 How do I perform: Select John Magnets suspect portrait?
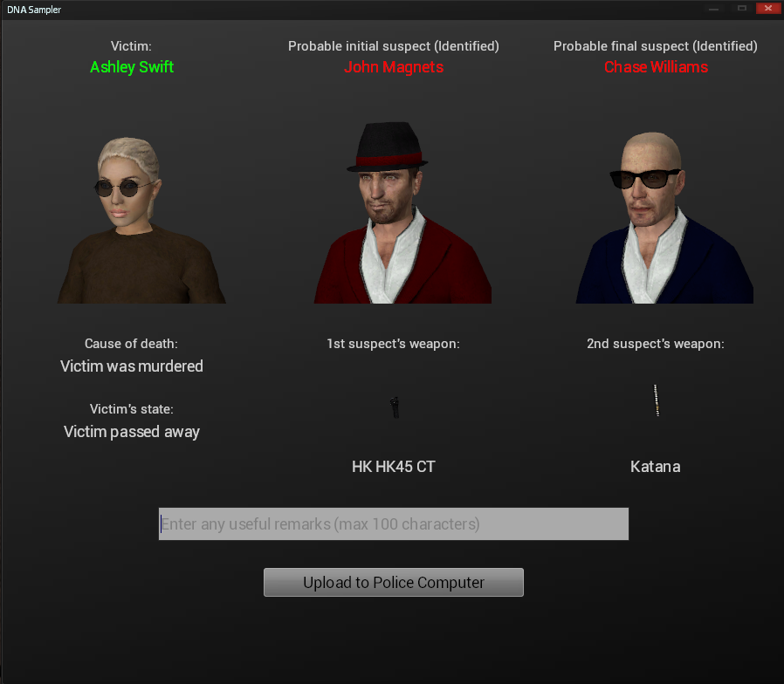(402, 212)
